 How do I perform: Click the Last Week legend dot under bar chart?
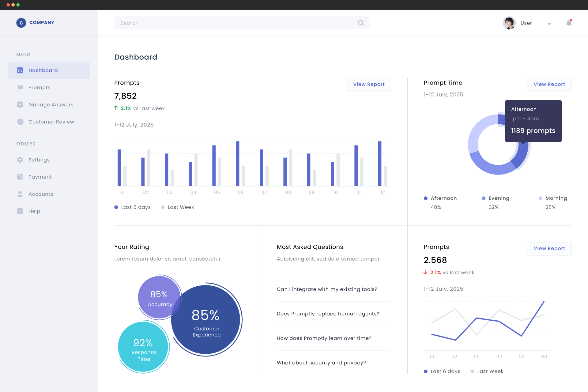[163, 207]
